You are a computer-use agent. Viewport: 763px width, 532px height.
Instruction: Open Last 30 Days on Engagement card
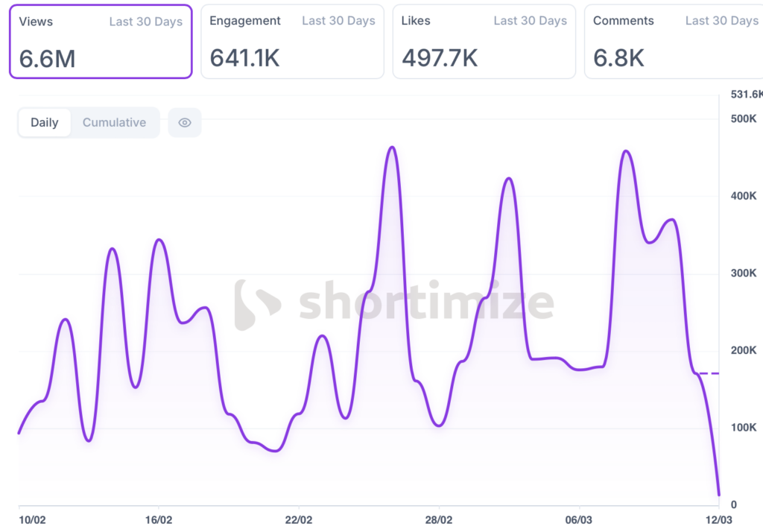point(338,22)
